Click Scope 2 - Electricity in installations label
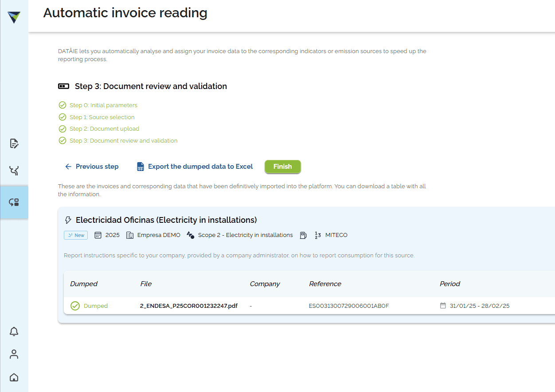The height and width of the screenshot is (392, 555). [x=246, y=235]
